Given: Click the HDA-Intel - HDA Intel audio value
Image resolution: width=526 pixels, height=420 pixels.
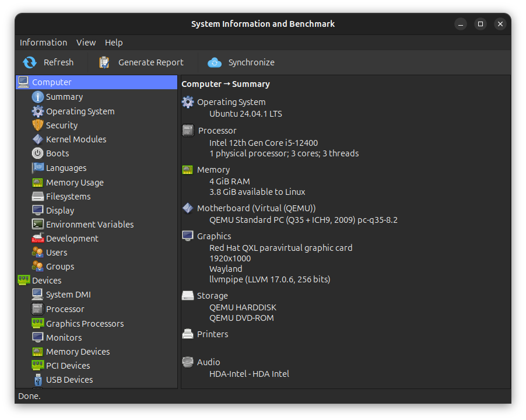Looking at the screenshot, I should [x=249, y=374].
